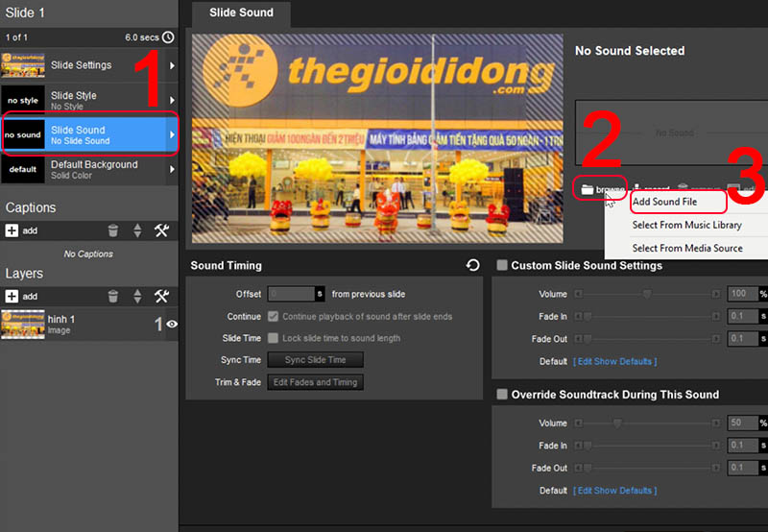768x532 pixels.
Task: Click the trash icon in Captions panel
Action: click(x=113, y=230)
